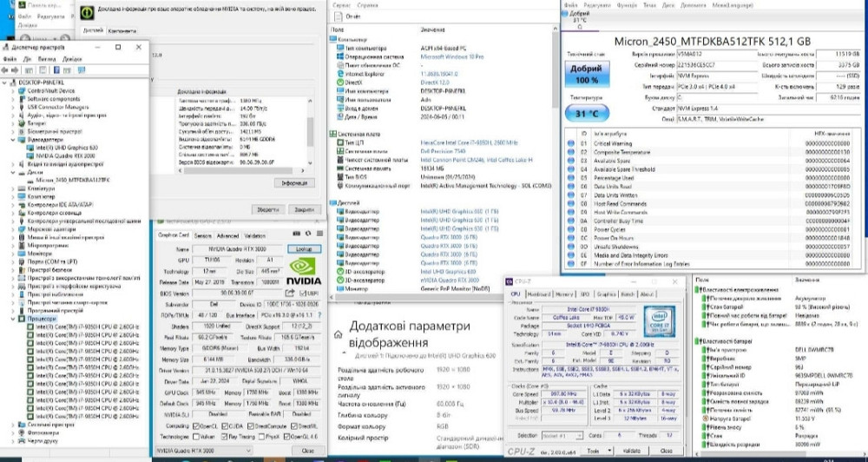Click the Lookup button in GPU-Z

click(304, 249)
